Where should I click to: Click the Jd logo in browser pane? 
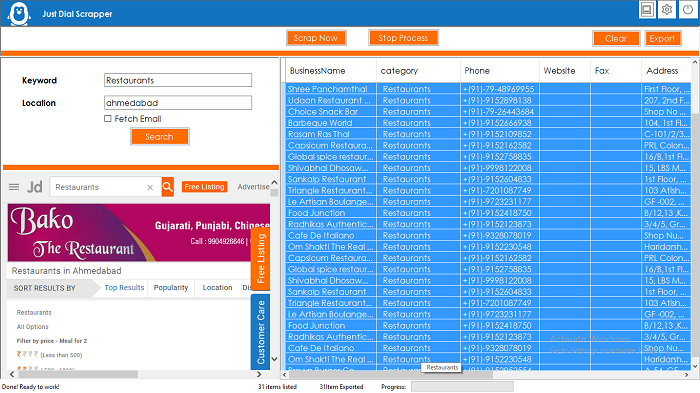tap(35, 187)
